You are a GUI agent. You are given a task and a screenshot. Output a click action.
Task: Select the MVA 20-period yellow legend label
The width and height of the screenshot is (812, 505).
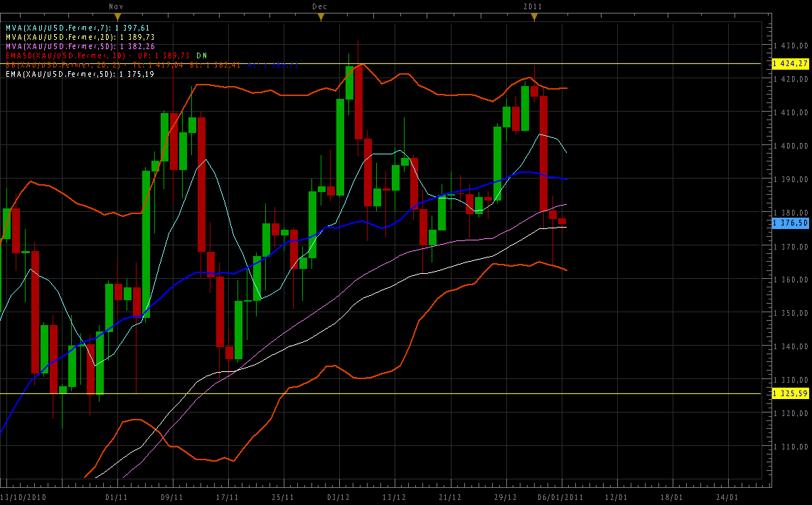coord(80,36)
